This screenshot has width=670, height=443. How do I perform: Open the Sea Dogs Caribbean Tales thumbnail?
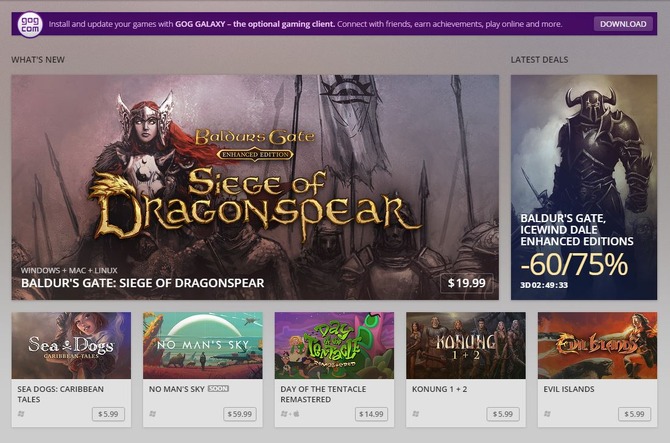tap(71, 345)
